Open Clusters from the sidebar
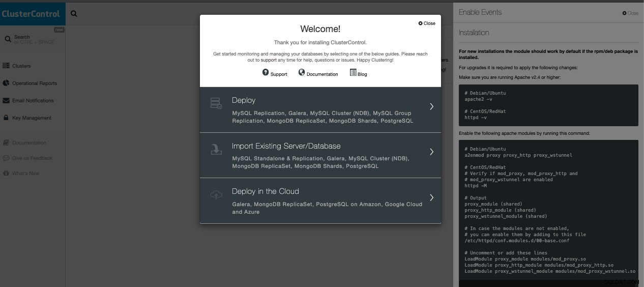Image resolution: width=644 pixels, height=287 pixels. tap(21, 66)
